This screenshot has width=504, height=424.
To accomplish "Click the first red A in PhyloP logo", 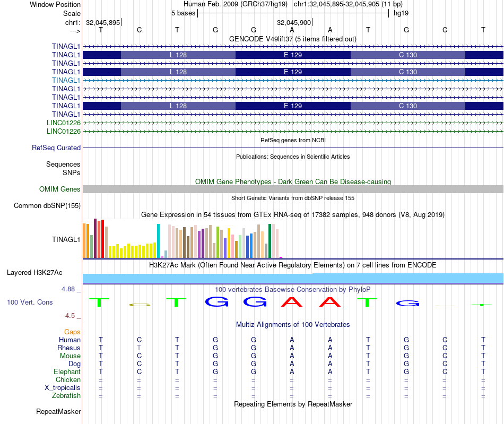I will tap(292, 302).
